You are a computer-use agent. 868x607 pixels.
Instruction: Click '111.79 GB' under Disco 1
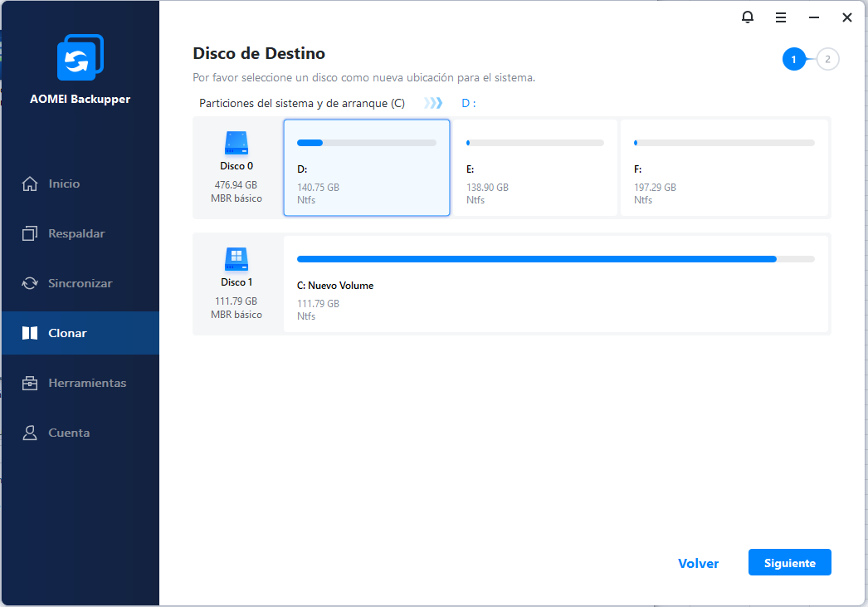[x=236, y=301]
